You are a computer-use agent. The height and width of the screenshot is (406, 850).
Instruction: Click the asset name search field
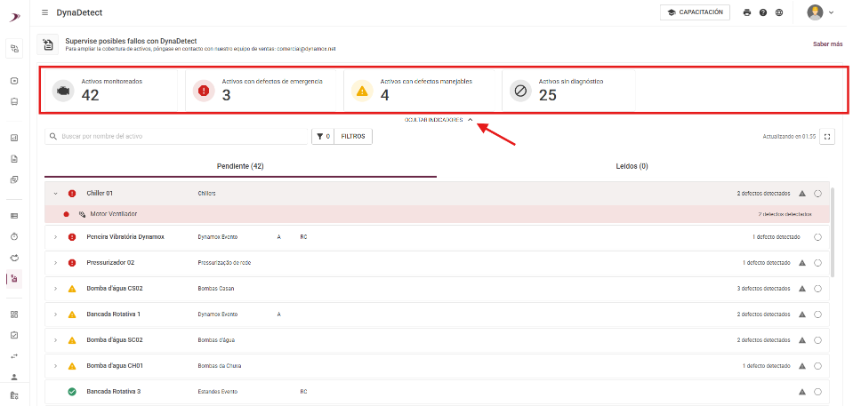tap(177, 136)
